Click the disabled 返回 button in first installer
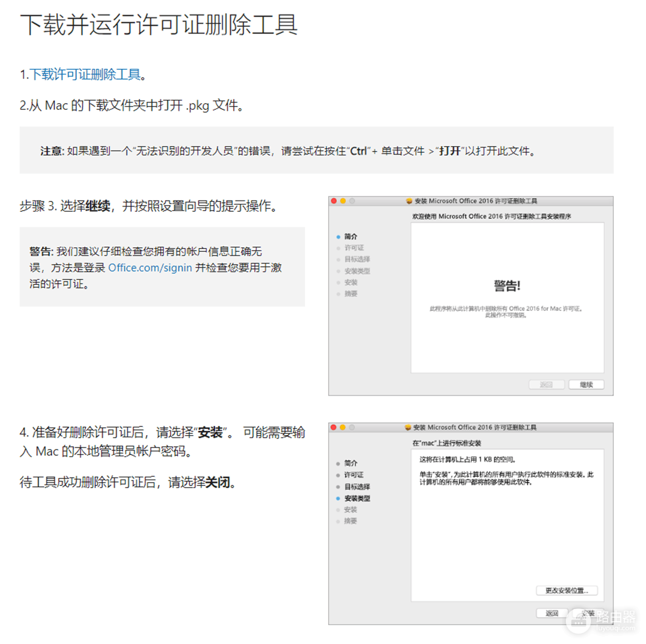The height and width of the screenshot is (644, 646). (x=546, y=385)
